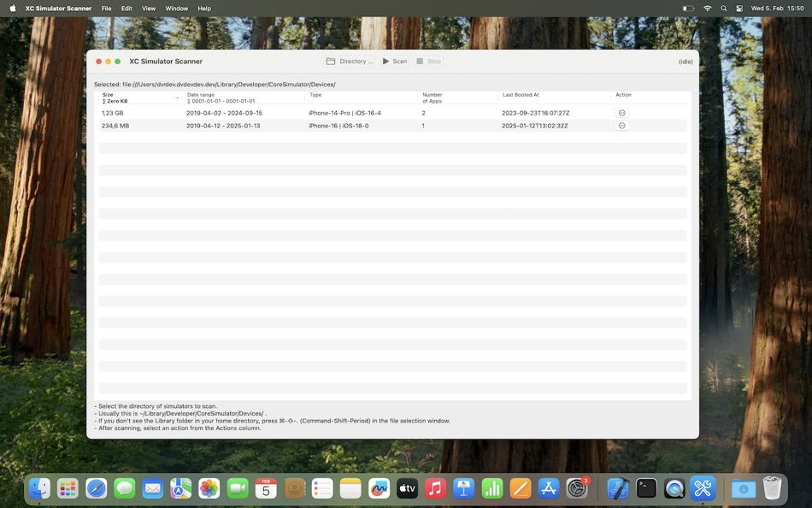The width and height of the screenshot is (812, 508).
Task: Click the Trash icon in the Dock
Action: pos(771,488)
